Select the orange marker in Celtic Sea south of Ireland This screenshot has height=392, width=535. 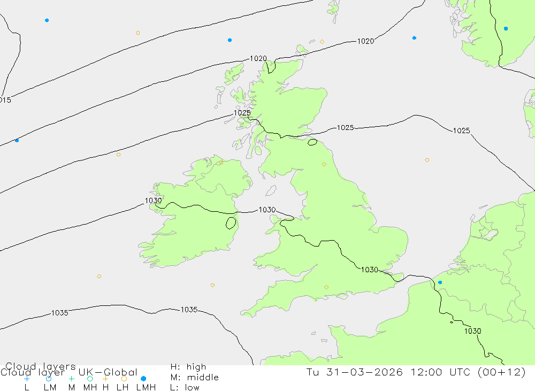212,285
